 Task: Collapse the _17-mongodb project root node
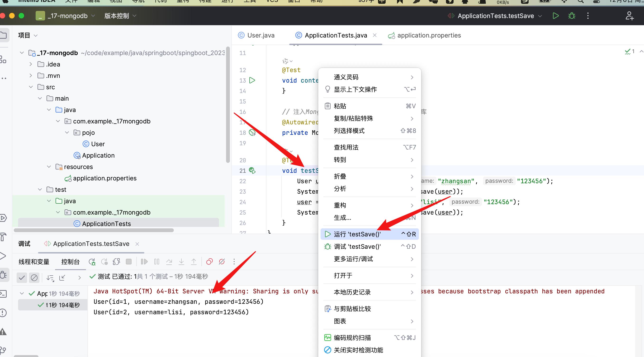(x=22, y=53)
